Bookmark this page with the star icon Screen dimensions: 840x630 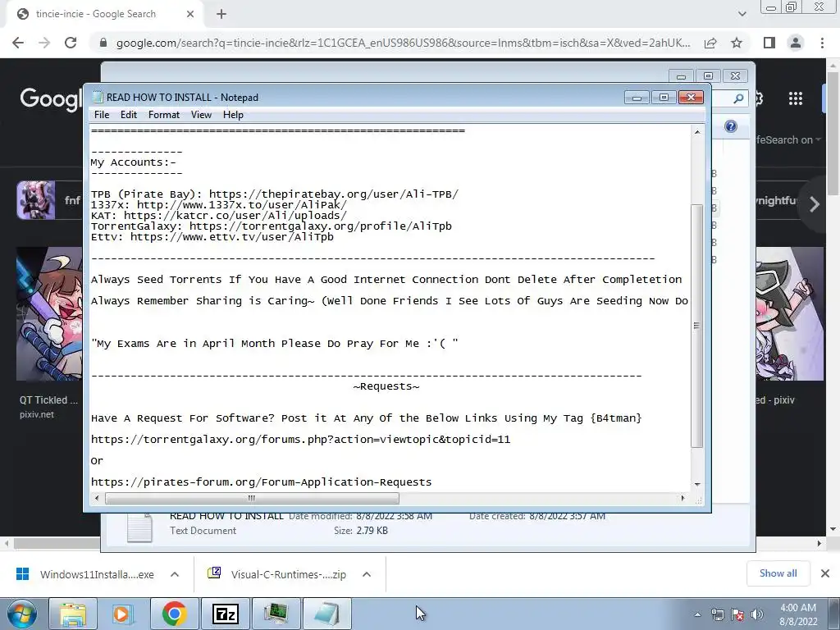tap(737, 43)
